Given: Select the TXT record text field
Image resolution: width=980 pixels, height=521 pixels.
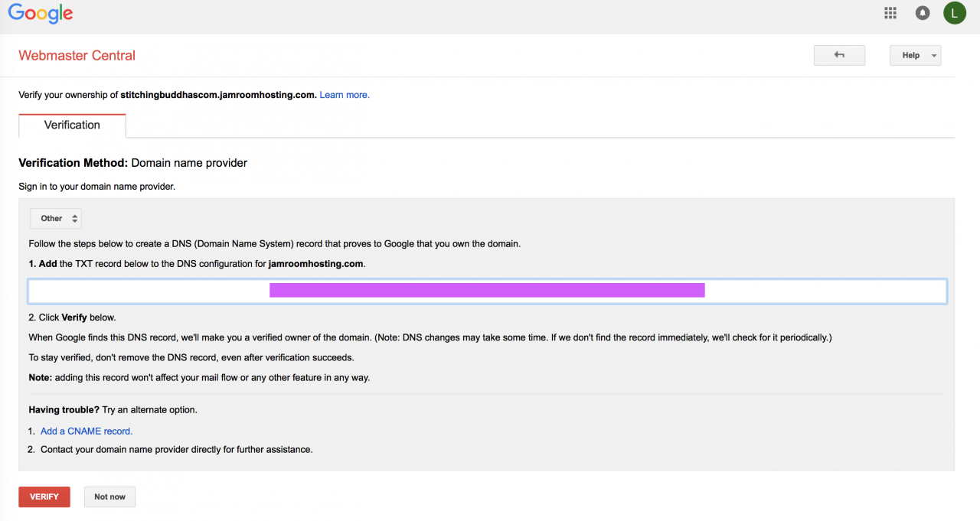Looking at the screenshot, I should (153, 291).
